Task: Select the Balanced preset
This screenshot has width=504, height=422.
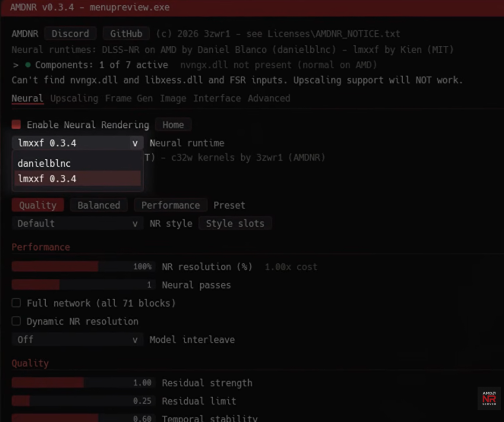Action: pos(98,205)
